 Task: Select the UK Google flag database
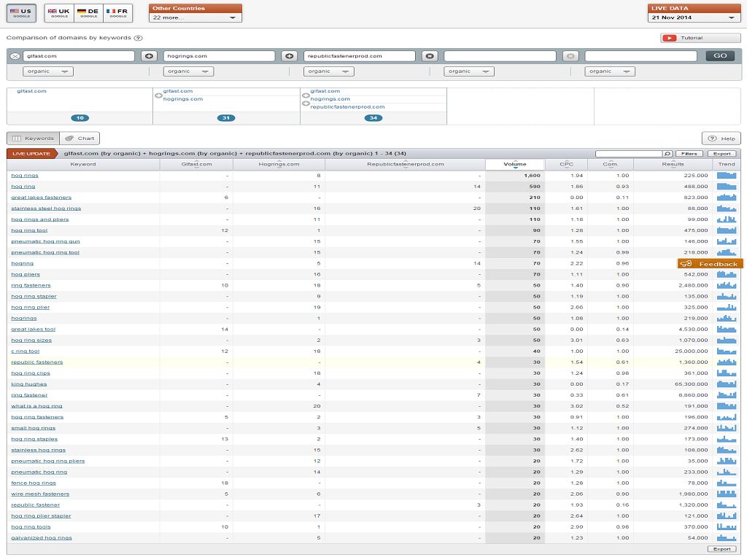[59, 12]
